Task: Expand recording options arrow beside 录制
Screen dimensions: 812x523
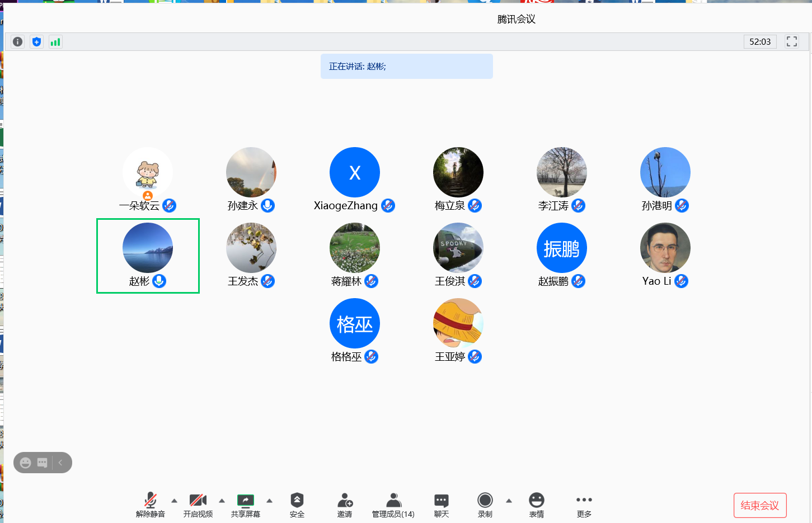Action: pyautogui.click(x=509, y=501)
